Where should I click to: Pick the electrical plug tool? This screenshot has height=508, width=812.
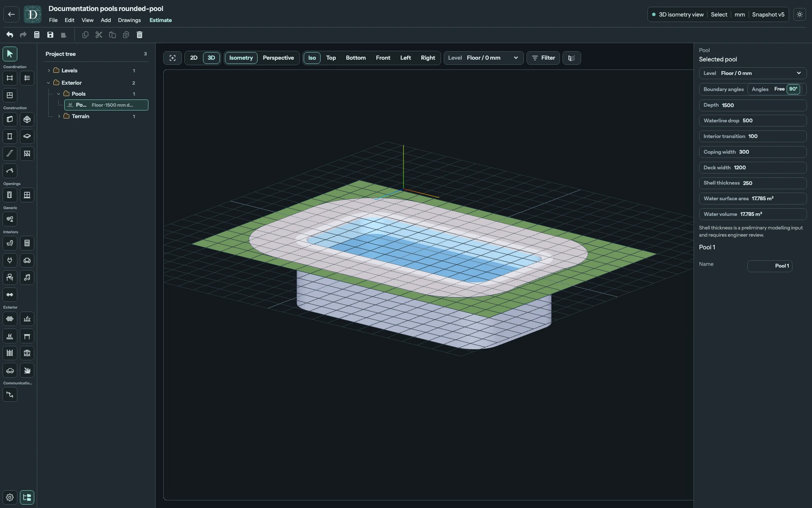(10, 260)
